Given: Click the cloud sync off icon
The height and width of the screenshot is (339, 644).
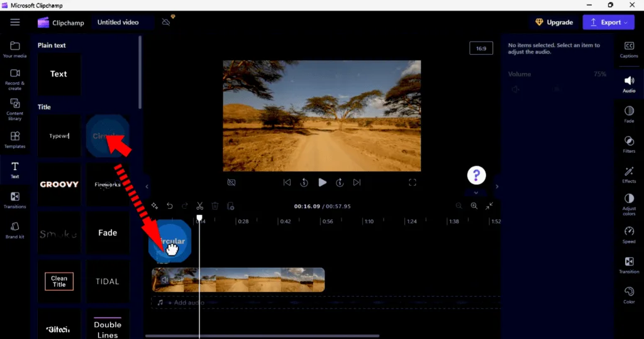Looking at the screenshot, I should pos(166,22).
